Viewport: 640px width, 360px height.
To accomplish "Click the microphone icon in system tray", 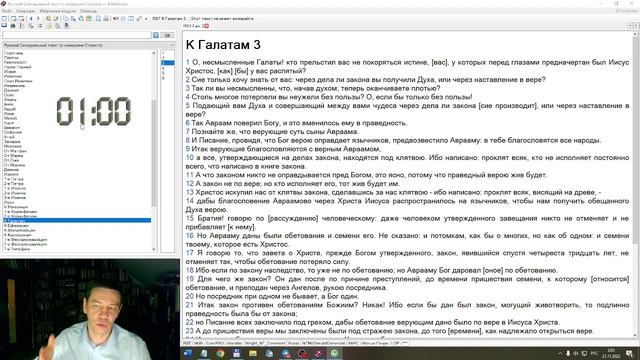I will pos(568,353).
